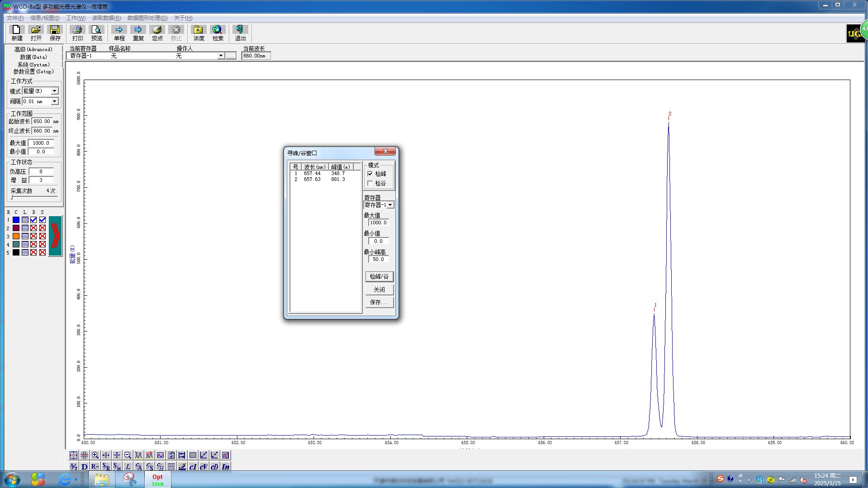Enable register 2 display (D) box
Image resolution: width=868 pixels, height=488 pixels.
point(33,228)
